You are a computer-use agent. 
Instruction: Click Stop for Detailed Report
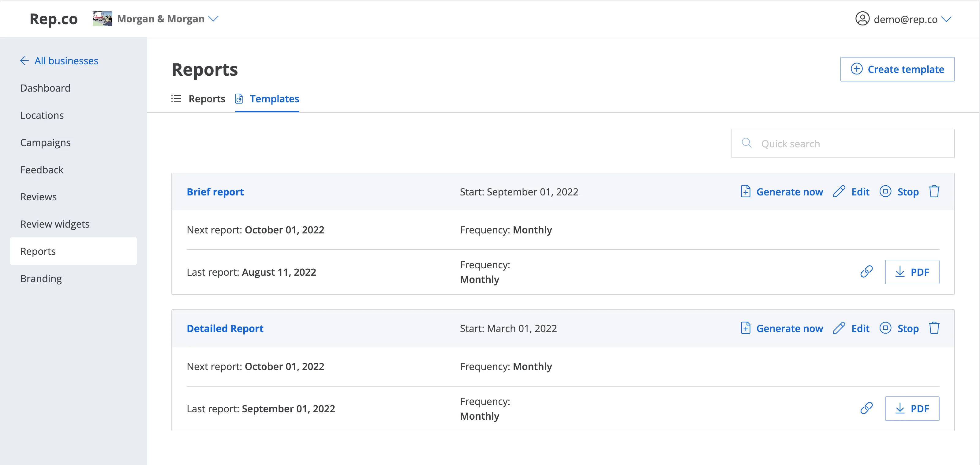point(899,328)
